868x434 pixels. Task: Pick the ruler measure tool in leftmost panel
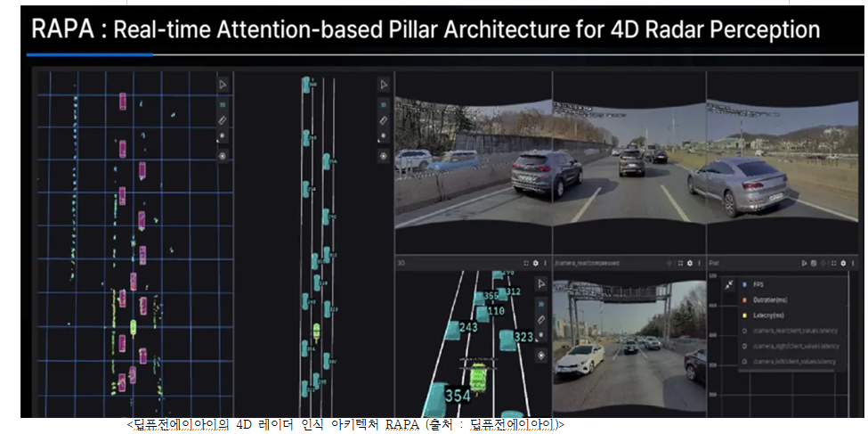click(223, 119)
